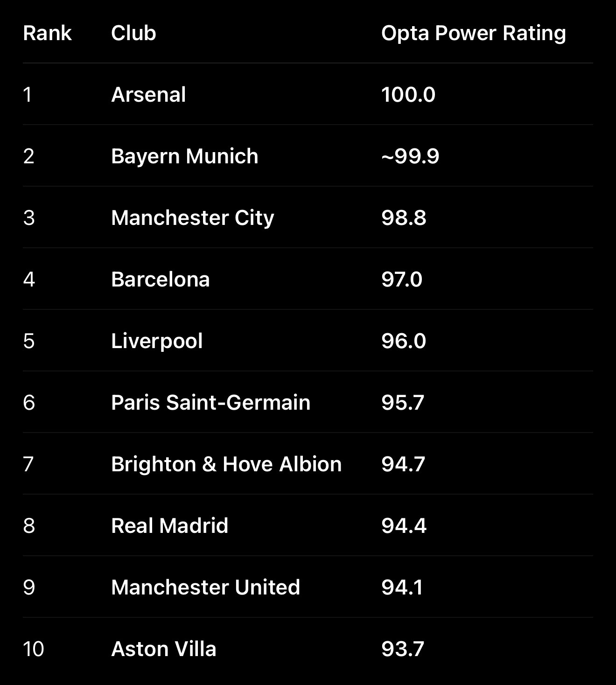This screenshot has height=685, width=616.
Task: Click rank number 10
Action: click(x=34, y=649)
